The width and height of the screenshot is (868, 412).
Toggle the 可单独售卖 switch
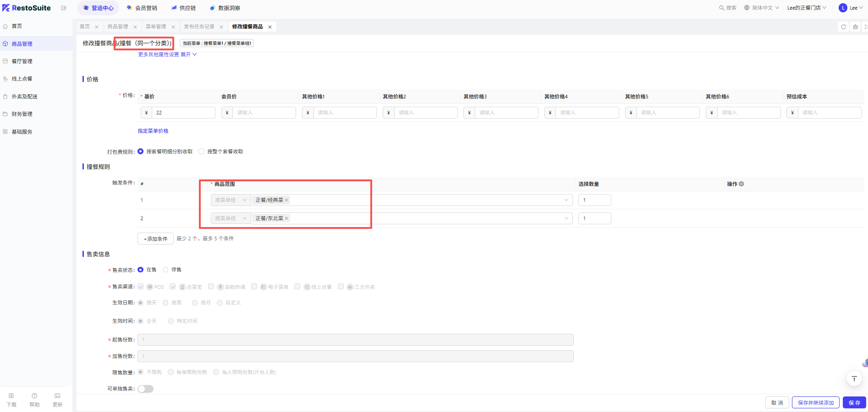(146, 389)
